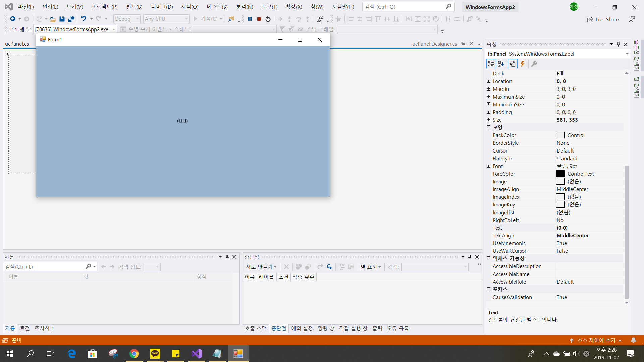The width and height of the screenshot is (644, 362).
Task: Restart the debugging session
Action: [x=268, y=19]
